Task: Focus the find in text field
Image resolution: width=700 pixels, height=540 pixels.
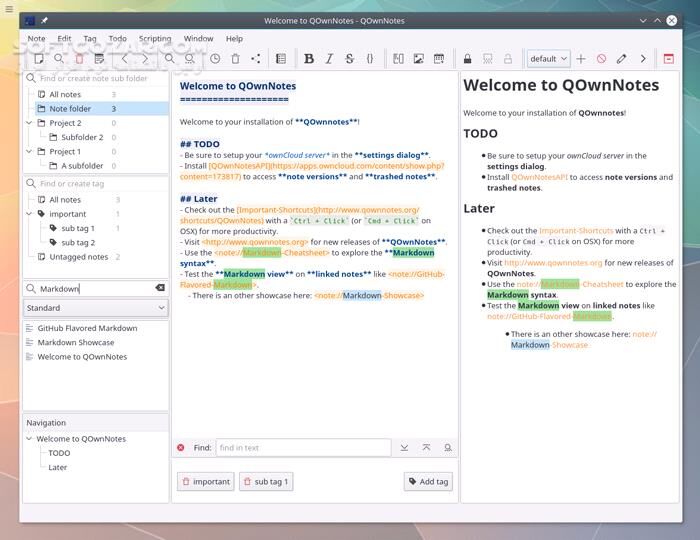Action: click(304, 448)
